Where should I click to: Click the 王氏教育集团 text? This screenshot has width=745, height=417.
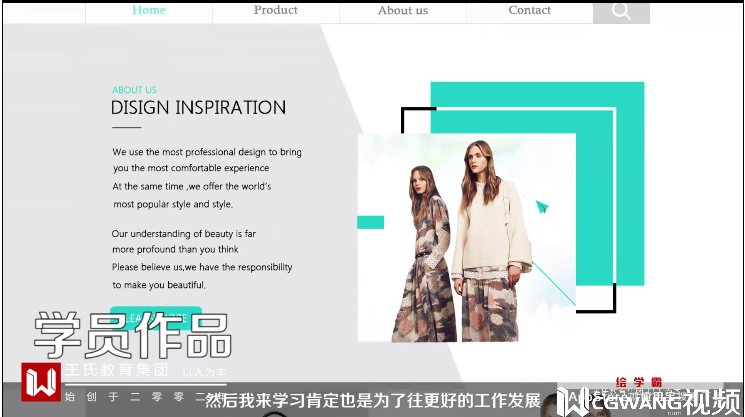click(116, 370)
